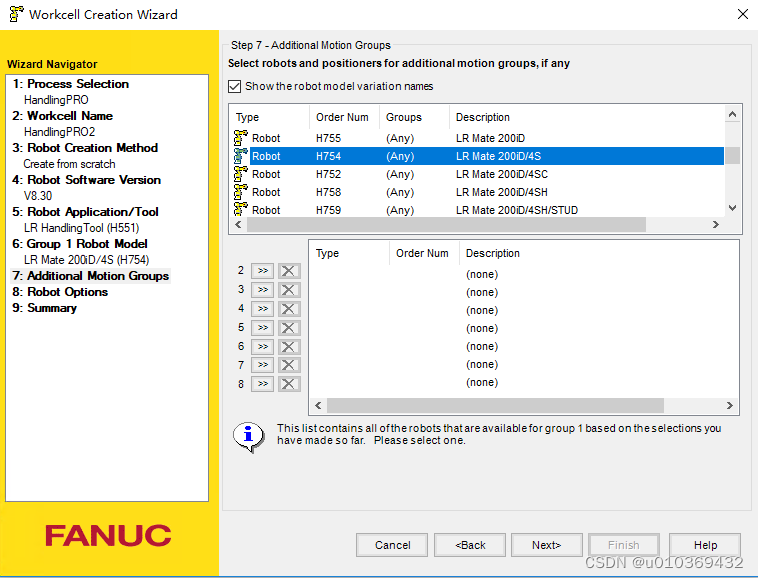Click the highlighted LR Mate 200iD/4S row
Image resolution: width=758 pixels, height=578 pixels.
486,156
